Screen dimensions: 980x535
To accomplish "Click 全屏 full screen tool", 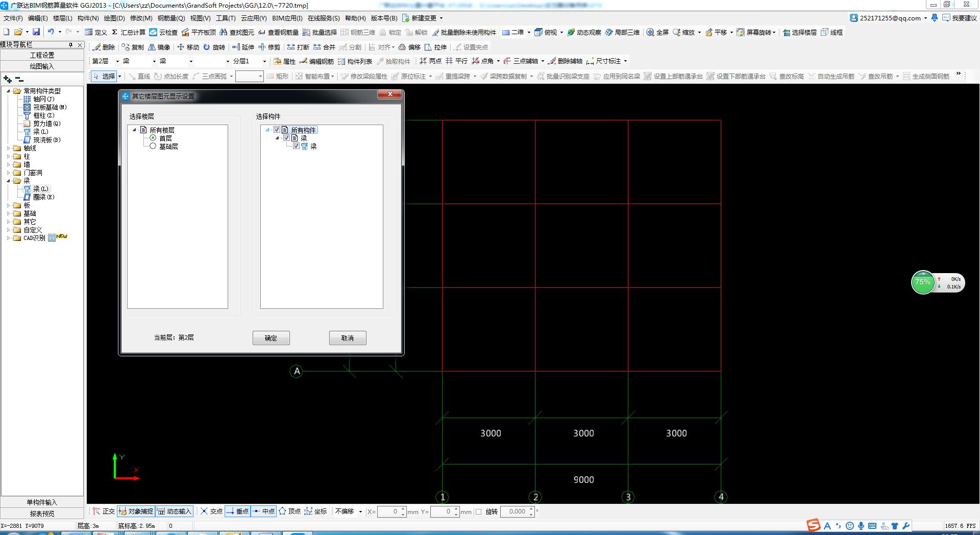I will click(x=657, y=32).
